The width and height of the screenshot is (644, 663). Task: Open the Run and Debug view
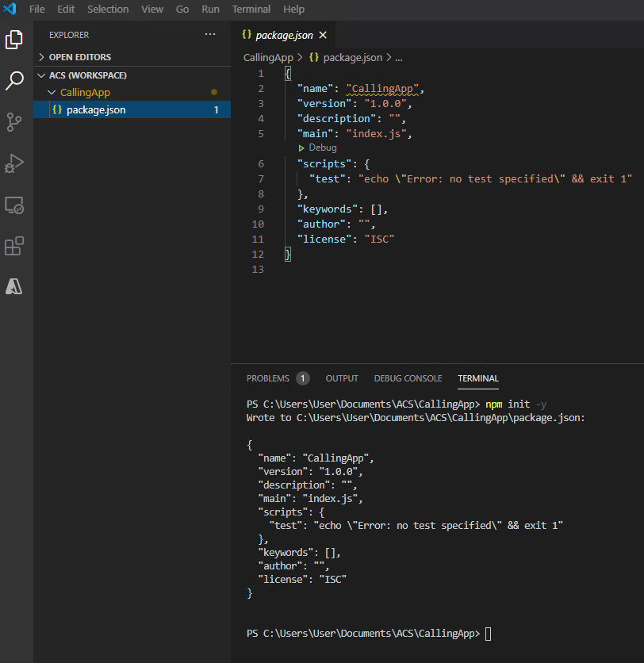pyautogui.click(x=14, y=163)
